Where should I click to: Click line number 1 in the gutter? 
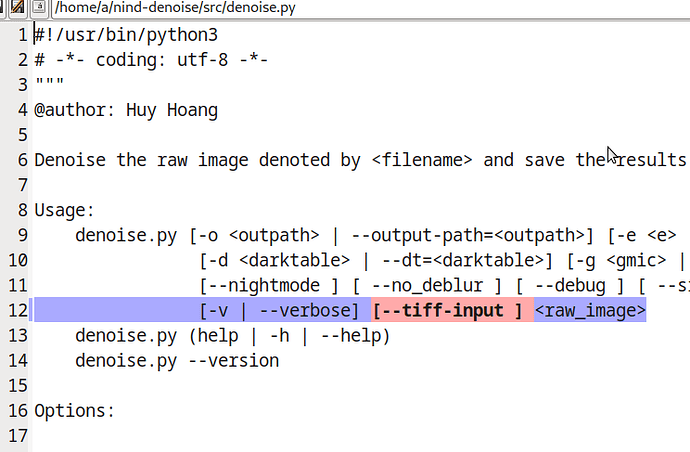(22, 34)
